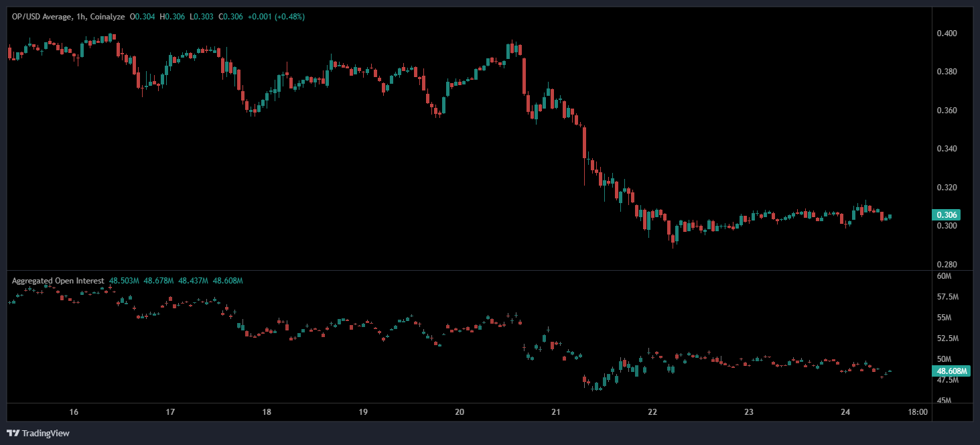Click the 0.280 price axis label
Screen dimensions: 980x445
[x=946, y=265]
